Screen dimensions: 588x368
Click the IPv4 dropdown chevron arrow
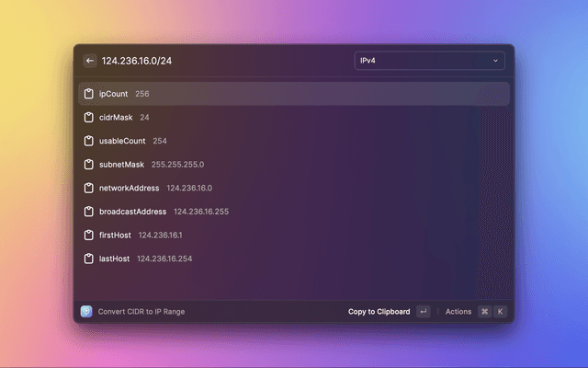point(495,61)
